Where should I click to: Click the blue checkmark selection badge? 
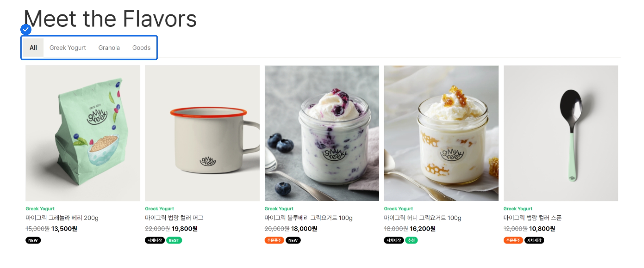(26, 30)
